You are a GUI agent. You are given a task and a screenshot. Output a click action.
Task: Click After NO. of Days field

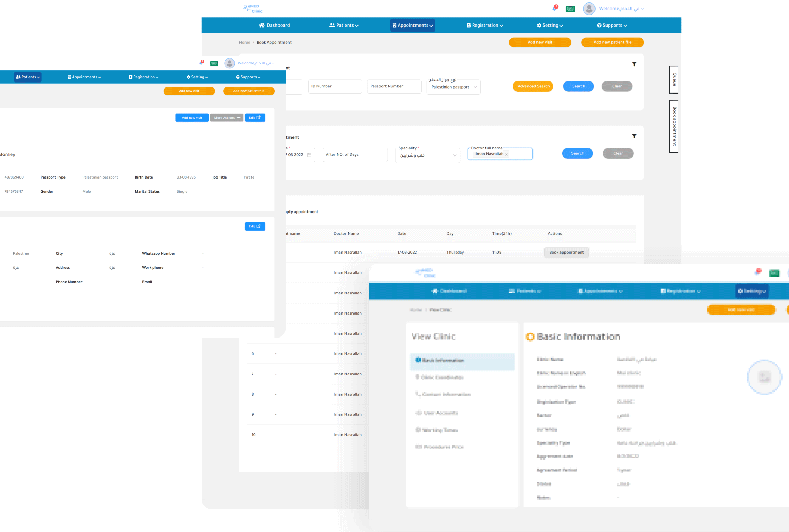[355, 155]
